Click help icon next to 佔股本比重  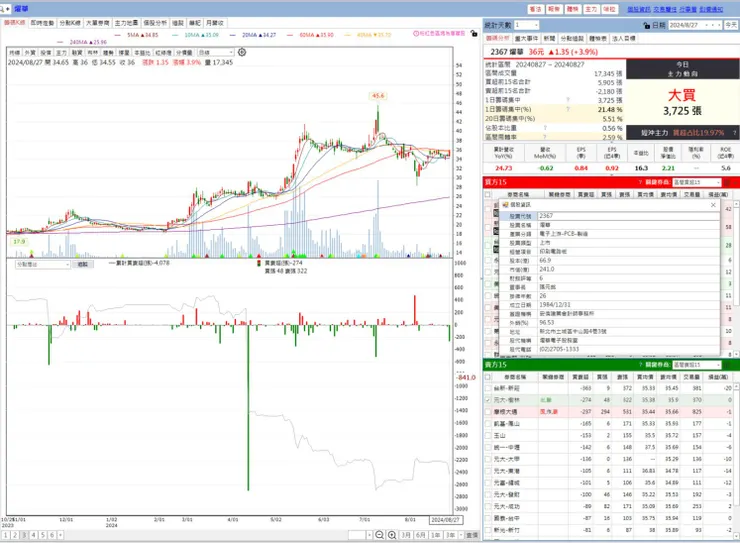(x=545, y=128)
